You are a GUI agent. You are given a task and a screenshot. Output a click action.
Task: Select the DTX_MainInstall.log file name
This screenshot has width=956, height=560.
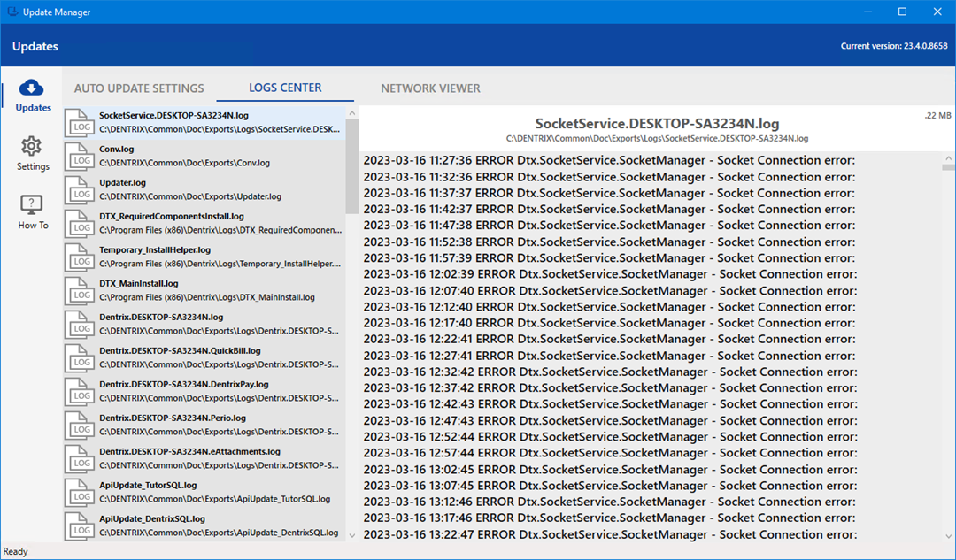tap(138, 283)
